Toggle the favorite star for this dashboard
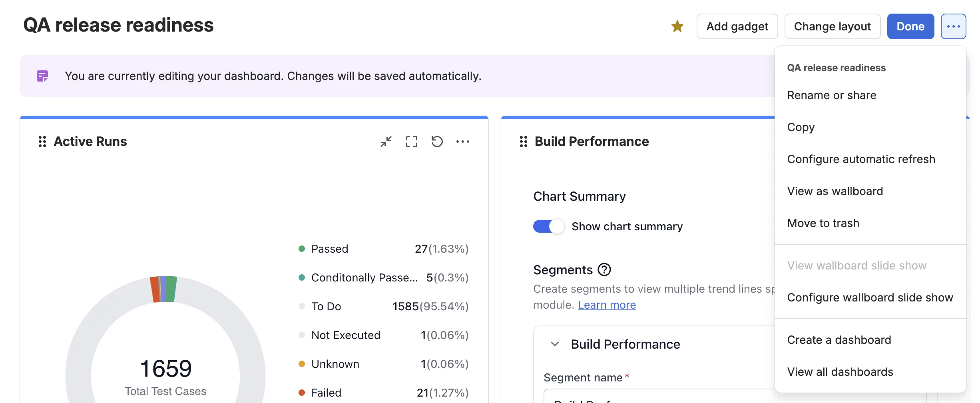Screen dimensions: 980x403 click(x=677, y=26)
